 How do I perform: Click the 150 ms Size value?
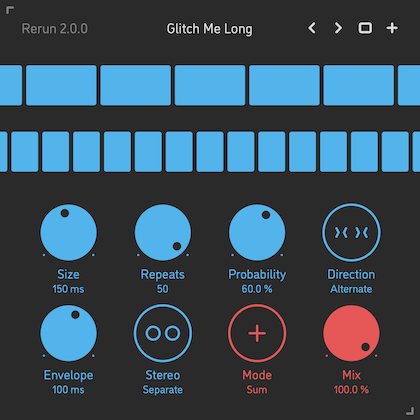click(68, 289)
